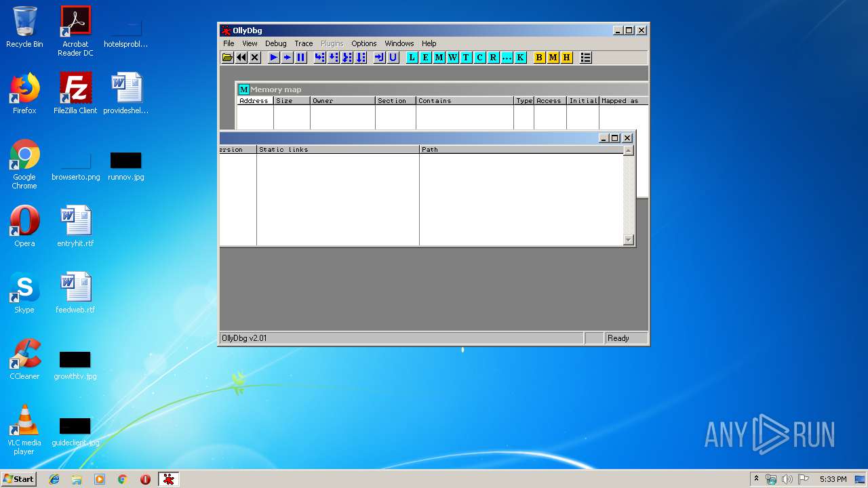Open the Options menu

(363, 43)
